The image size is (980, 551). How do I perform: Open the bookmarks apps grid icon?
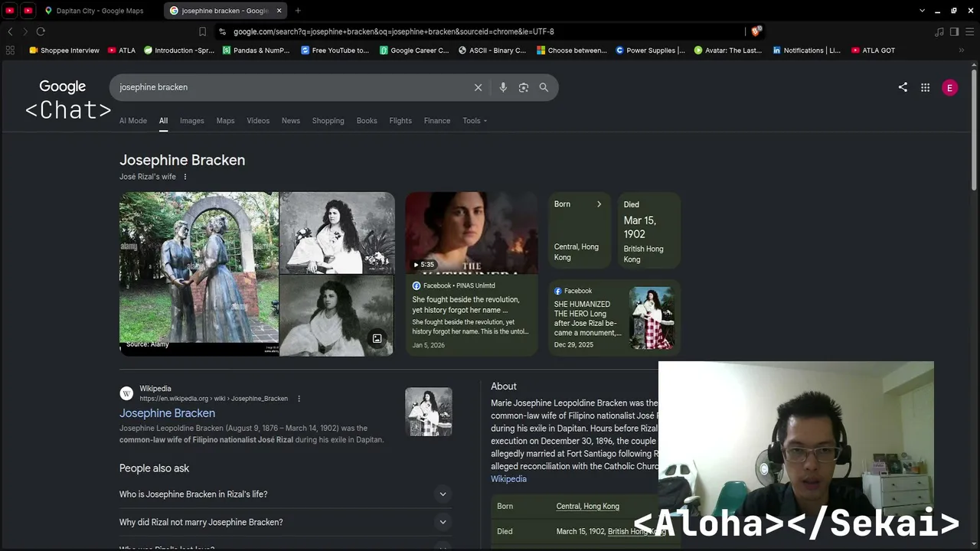point(10,51)
